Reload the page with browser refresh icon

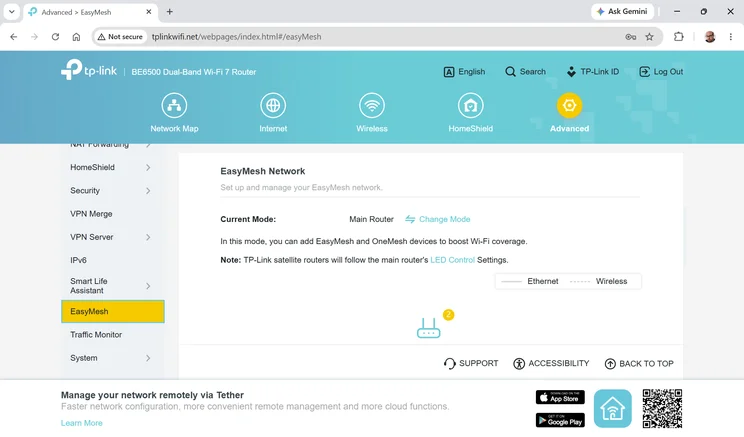pos(55,37)
